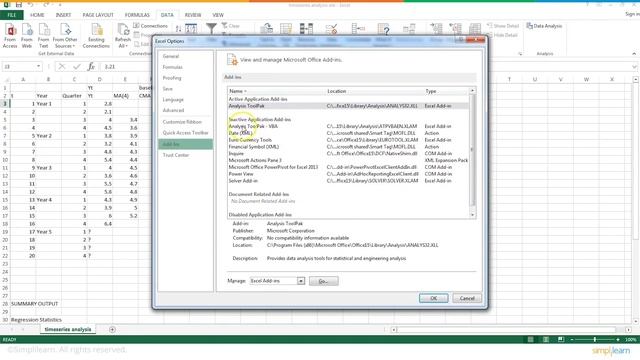Select the timeseries analysis sheet tab
The image size is (640, 360).
point(68,329)
